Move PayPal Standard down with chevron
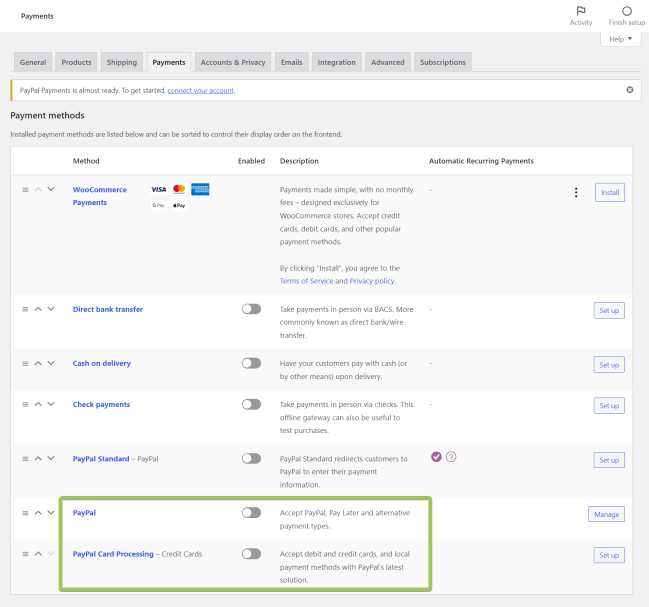 point(51,459)
